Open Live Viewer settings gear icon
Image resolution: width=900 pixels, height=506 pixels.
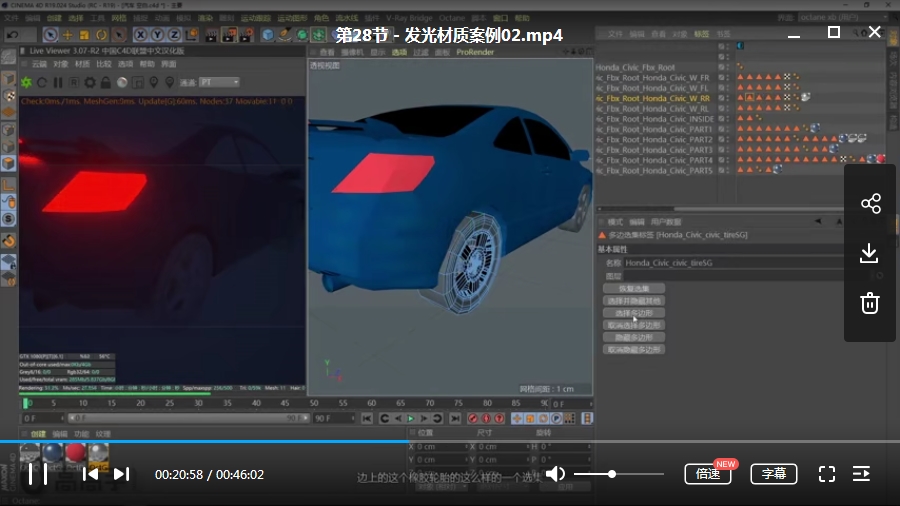[x=90, y=83]
